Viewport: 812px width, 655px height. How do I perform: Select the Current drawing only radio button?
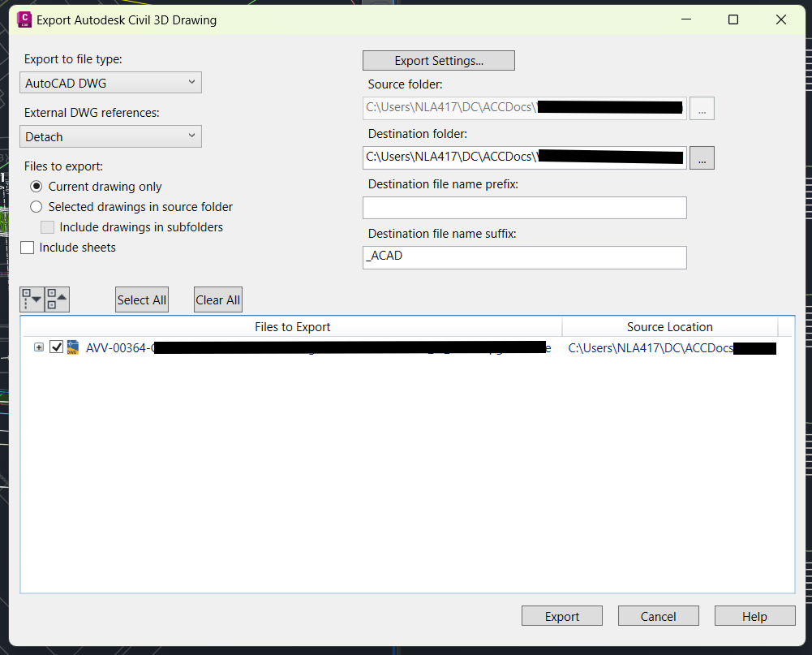36,186
